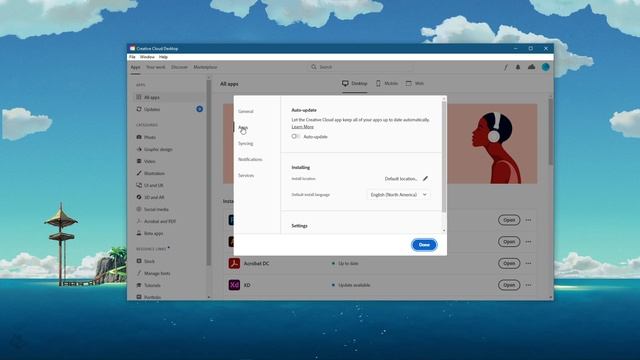Open the notifications bell icon
This screenshot has width=640, height=360.
click(518, 67)
